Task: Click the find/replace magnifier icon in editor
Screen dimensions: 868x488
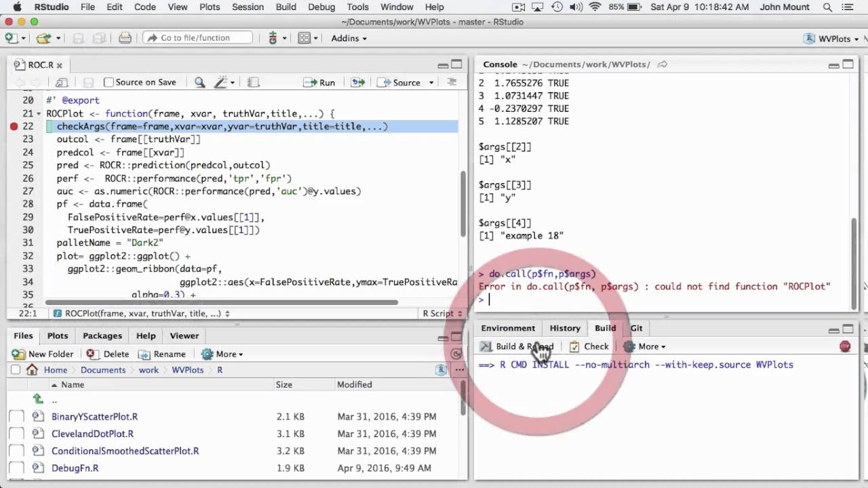Action: coord(199,83)
